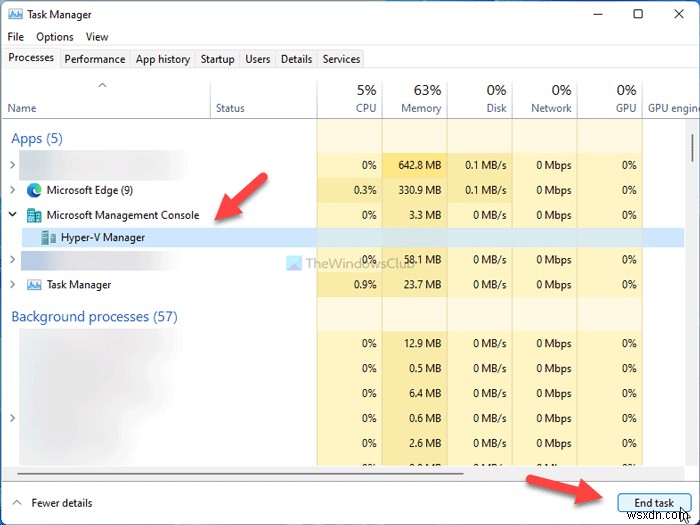Select the Hyper-V Manager row

353,238
